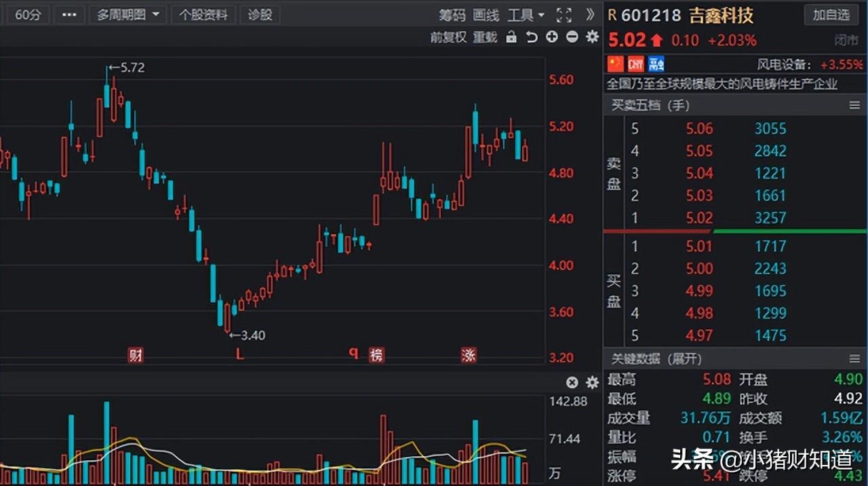Screen dimensions: 868x486
Task: Switch to the 个股资料 tab
Action: [x=203, y=14]
